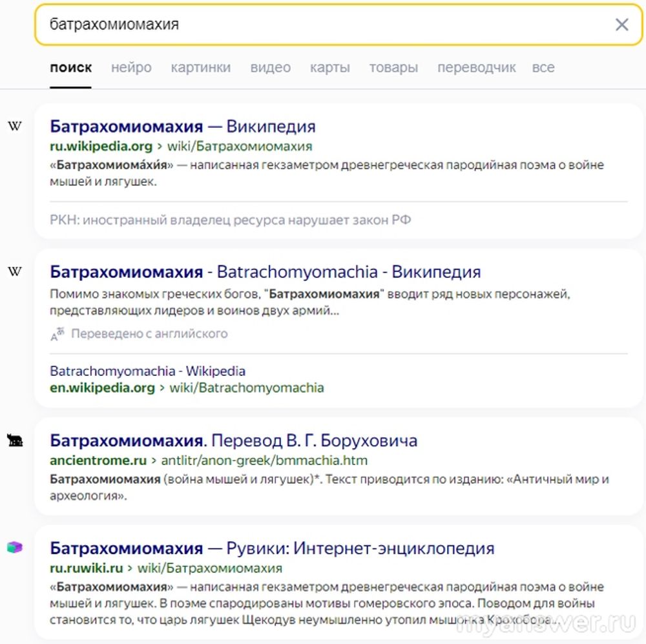Open the 'товары' tab
646x644 pixels.
393,68
